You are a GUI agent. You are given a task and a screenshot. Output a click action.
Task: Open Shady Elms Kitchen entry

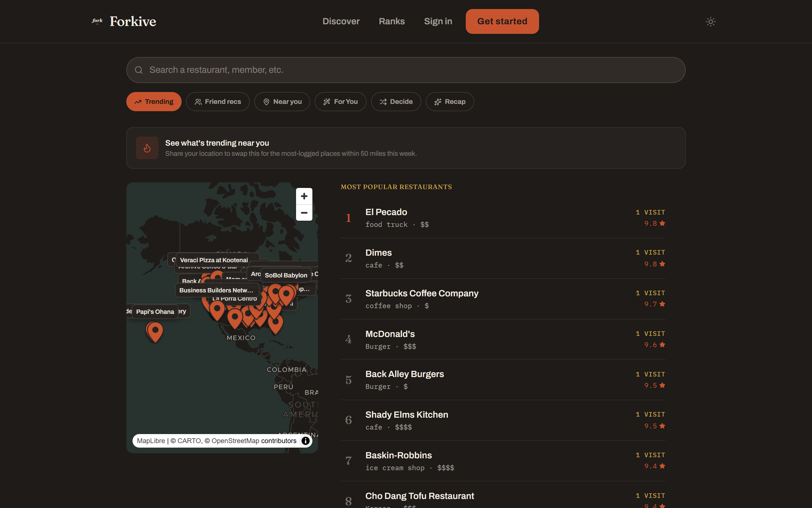point(503,420)
